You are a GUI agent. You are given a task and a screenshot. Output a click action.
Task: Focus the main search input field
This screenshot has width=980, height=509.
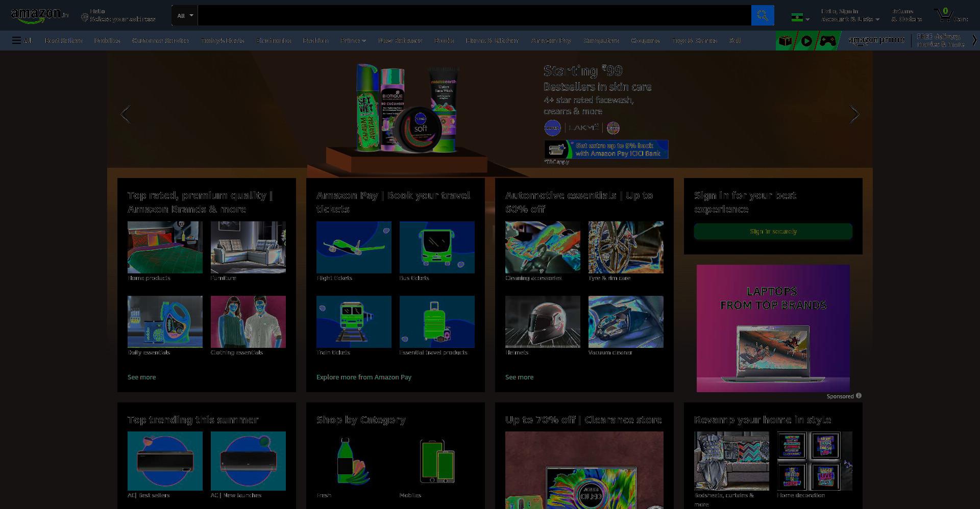pyautogui.click(x=475, y=15)
